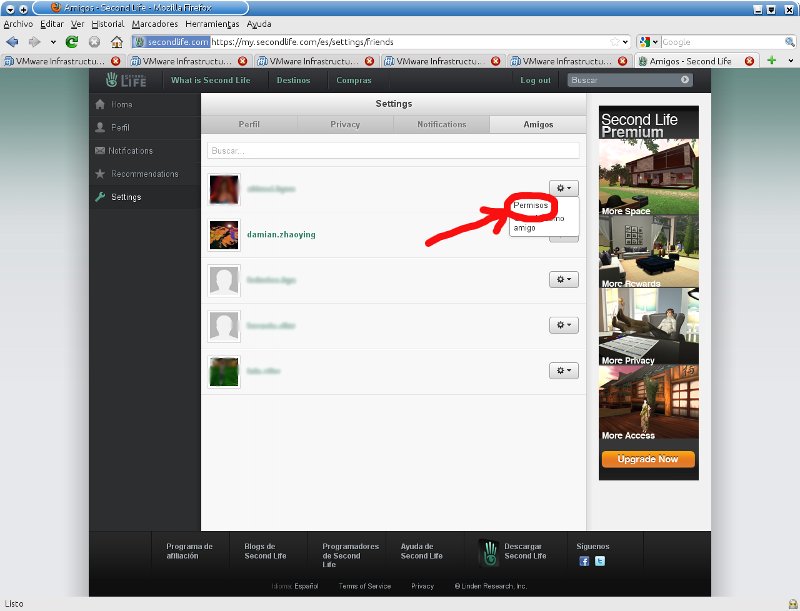Go to Destinos in the top navigation
The height and width of the screenshot is (611, 800).
click(x=293, y=80)
